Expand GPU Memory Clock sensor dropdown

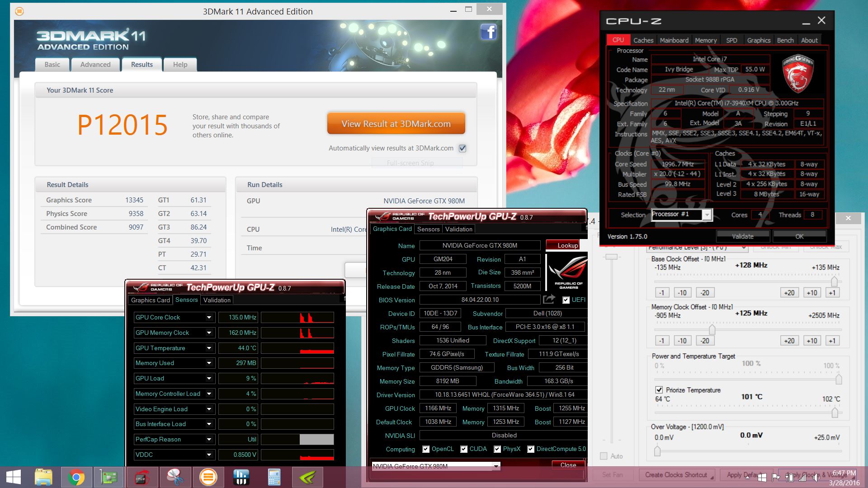[x=209, y=333]
